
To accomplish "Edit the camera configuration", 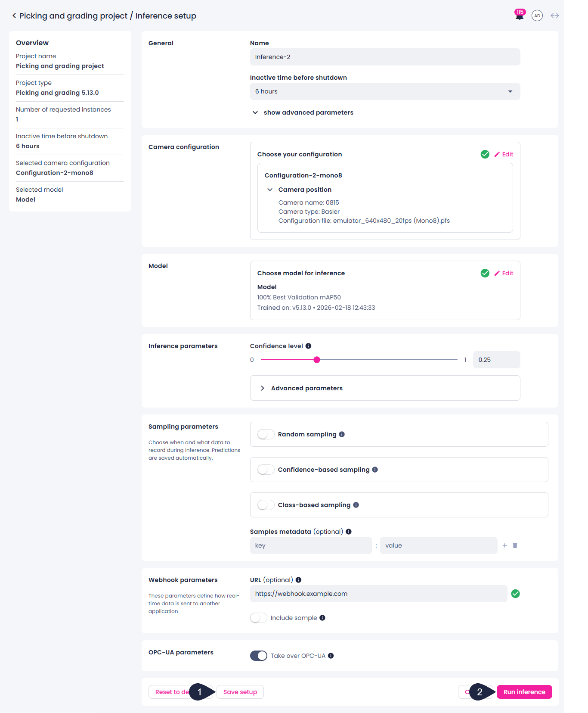I will (x=504, y=154).
